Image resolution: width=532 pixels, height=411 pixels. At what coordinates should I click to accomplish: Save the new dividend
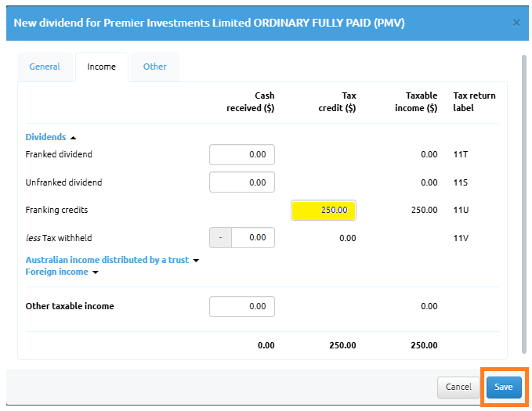[504, 387]
